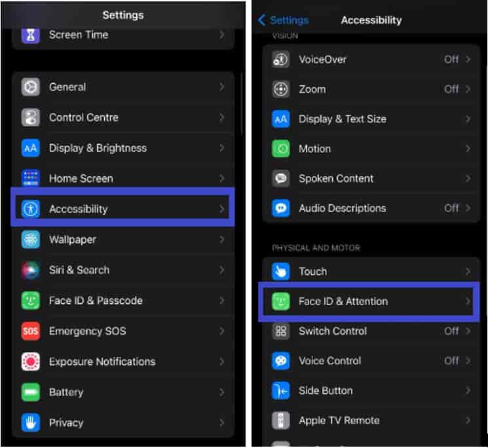Screen dimensions: 488x448
Task: Open Audio Descriptions option
Action: coord(371,208)
